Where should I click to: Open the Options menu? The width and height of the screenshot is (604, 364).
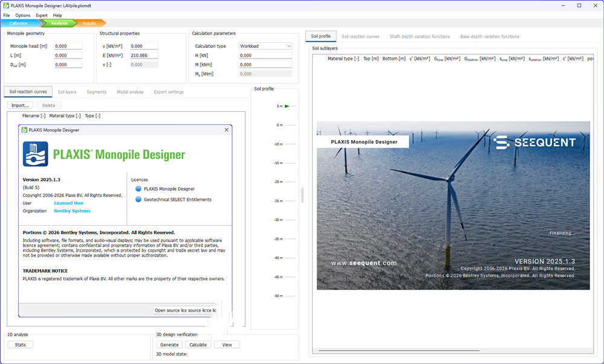23,15
